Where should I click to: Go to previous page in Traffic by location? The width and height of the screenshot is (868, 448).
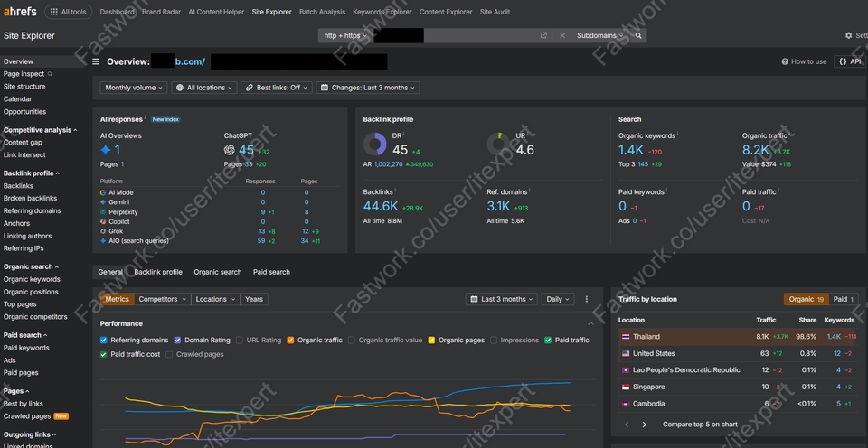627,425
